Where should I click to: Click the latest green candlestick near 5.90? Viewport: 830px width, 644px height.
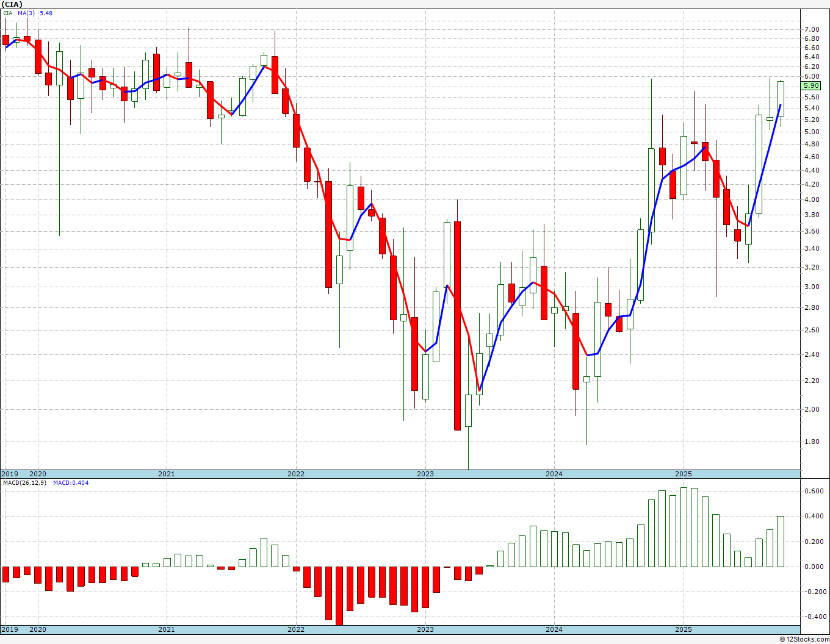[781, 99]
